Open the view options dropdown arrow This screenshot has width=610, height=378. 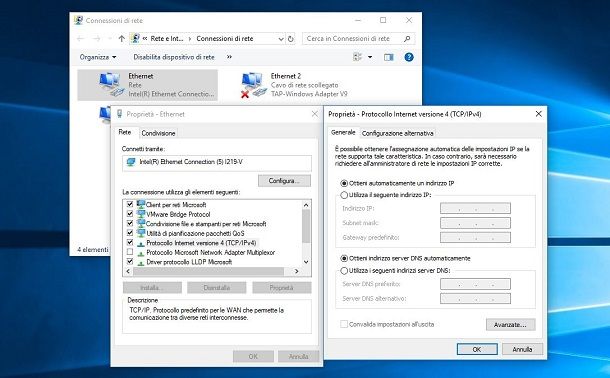(x=370, y=57)
